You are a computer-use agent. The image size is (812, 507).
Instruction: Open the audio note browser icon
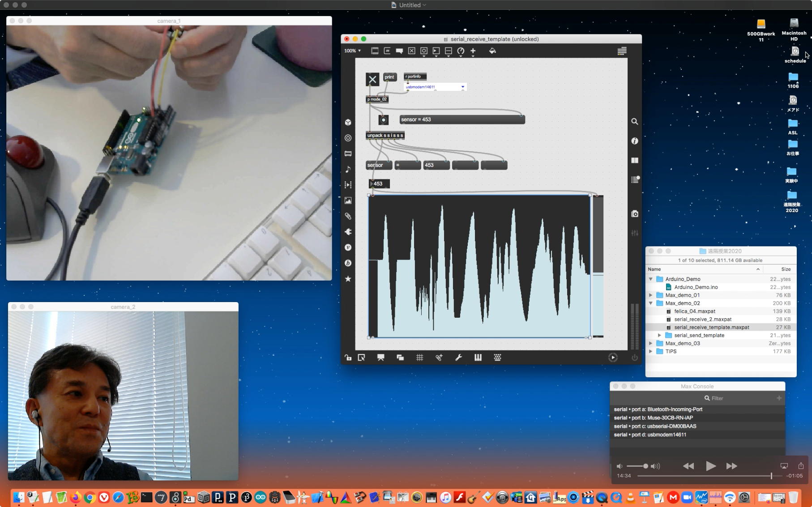point(348,169)
